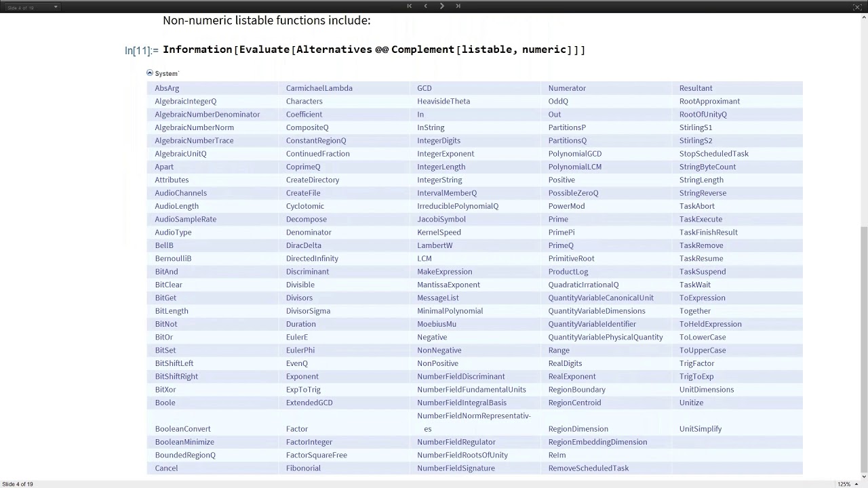This screenshot has height=488, width=868.
Task: Open the PowerMod symbol info
Action: (x=566, y=206)
